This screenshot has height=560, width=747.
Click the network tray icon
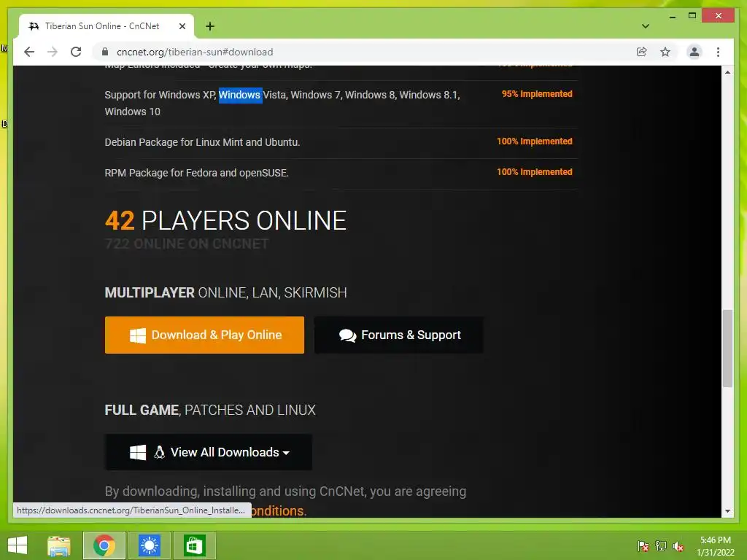pyautogui.click(x=660, y=546)
